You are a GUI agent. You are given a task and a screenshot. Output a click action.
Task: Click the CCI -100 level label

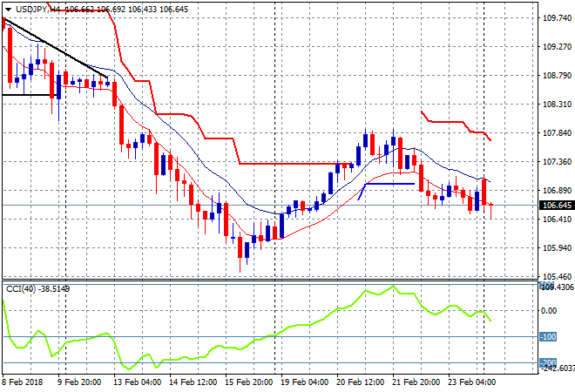click(548, 336)
